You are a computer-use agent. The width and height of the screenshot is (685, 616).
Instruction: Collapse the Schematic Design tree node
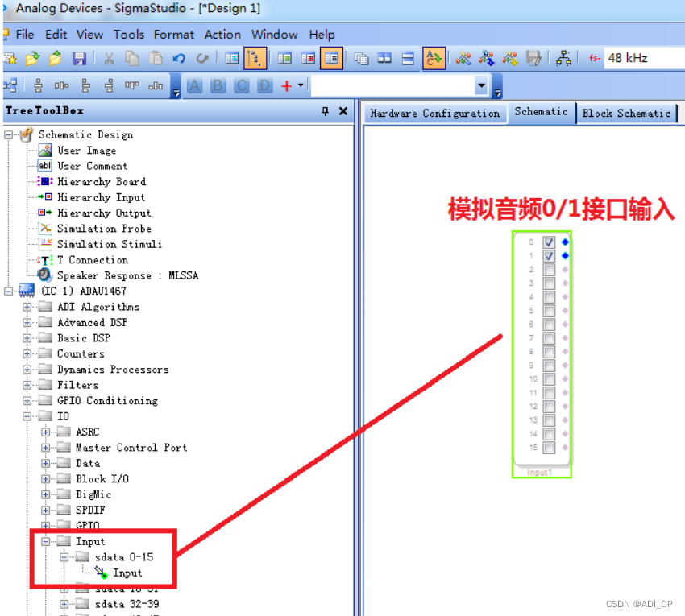[8, 135]
